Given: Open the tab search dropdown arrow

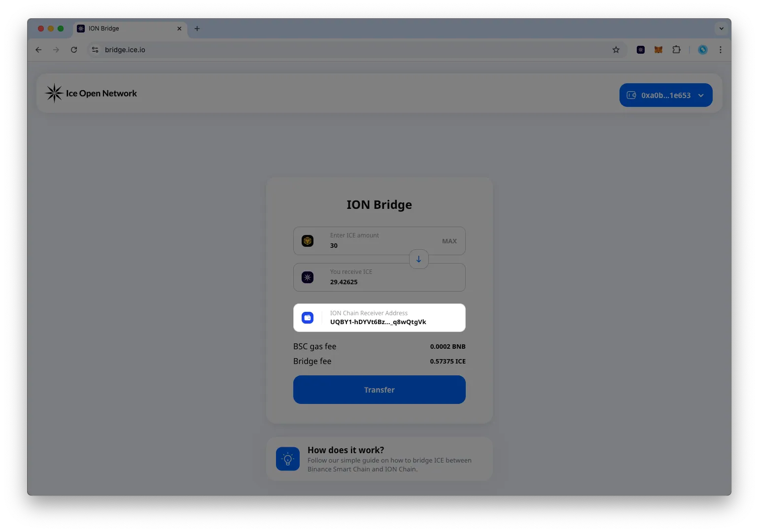Looking at the screenshot, I should coord(722,29).
